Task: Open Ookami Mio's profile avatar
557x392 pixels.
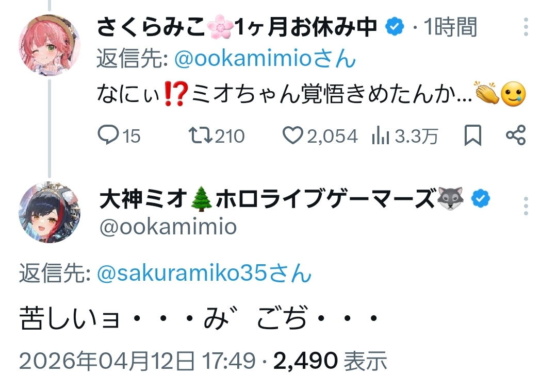Action: pyautogui.click(x=50, y=212)
